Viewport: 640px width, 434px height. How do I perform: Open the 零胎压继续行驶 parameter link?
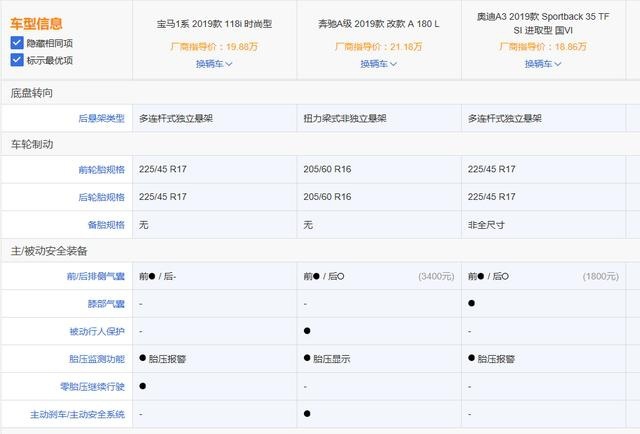click(92, 387)
